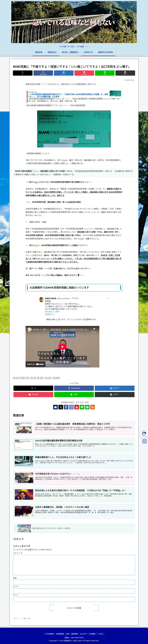Share on Facebook using top share button
The width and height of the screenshot is (148, 644).
43,73
